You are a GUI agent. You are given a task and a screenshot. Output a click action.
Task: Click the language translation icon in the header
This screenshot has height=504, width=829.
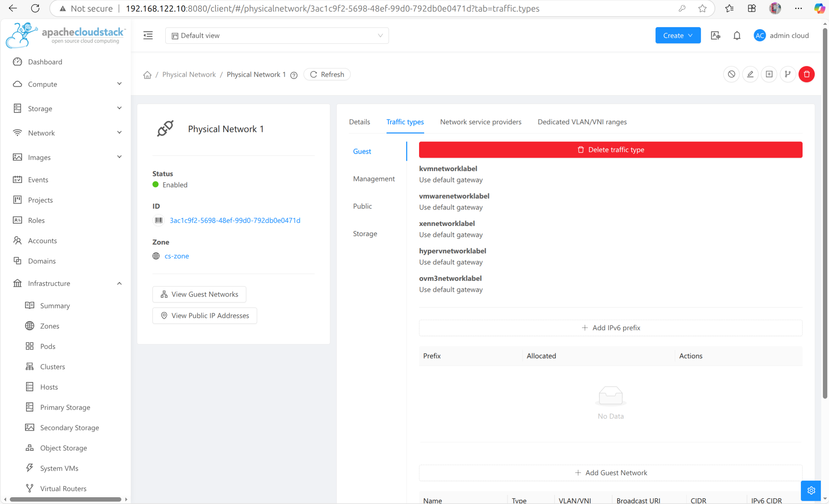715,35
